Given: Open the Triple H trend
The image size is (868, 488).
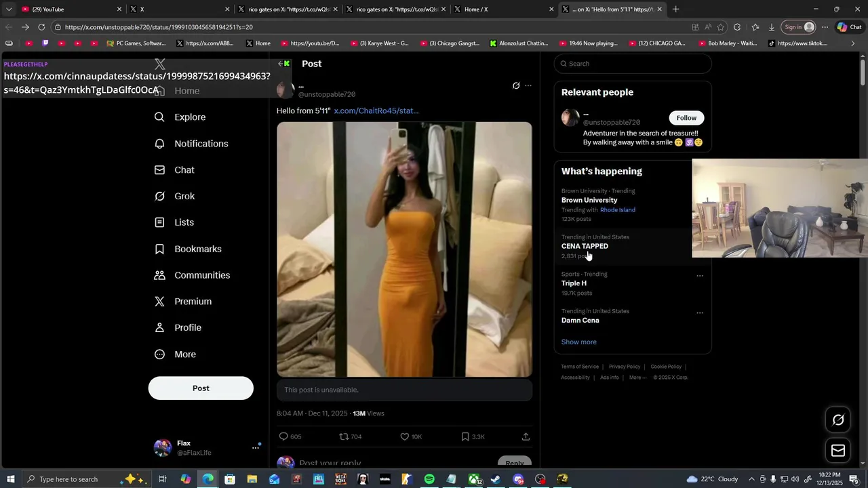Looking at the screenshot, I should point(574,283).
